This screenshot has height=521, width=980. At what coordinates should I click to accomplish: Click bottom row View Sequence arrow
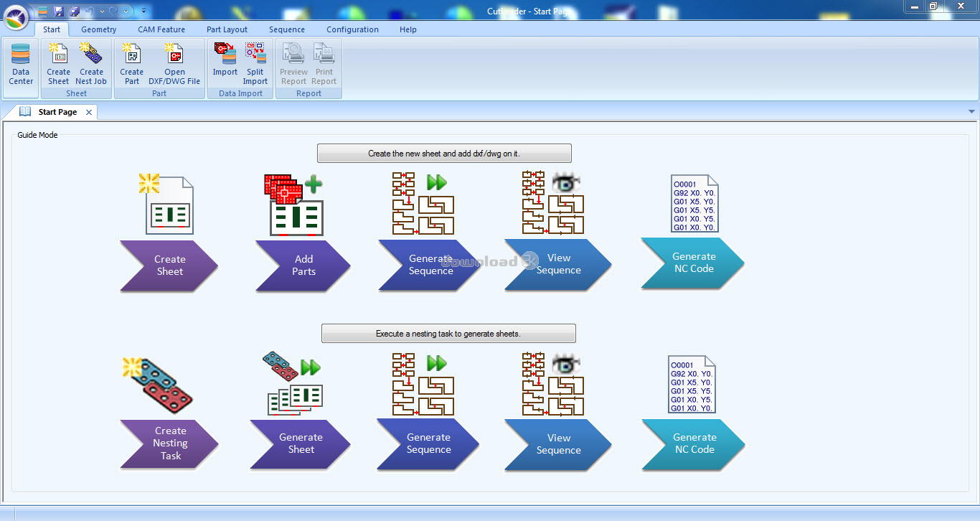click(558, 444)
